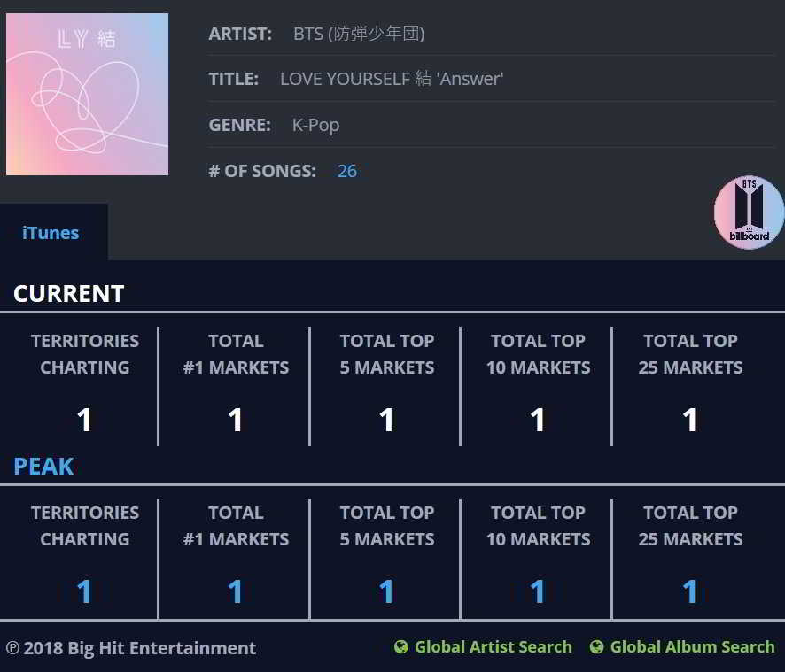785x672 pixels.
Task: Click the current Territories Charting value
Action: (x=84, y=420)
